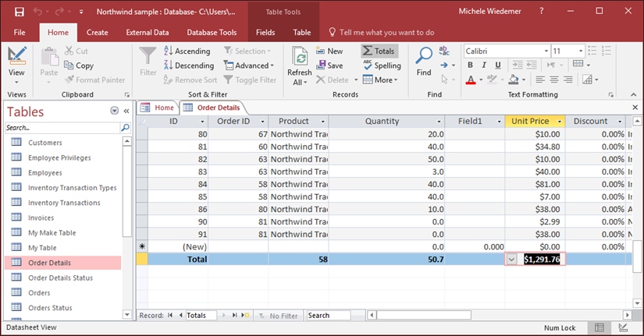Click Refresh All icon
Screen dimensions: 644x336
coord(300,57)
